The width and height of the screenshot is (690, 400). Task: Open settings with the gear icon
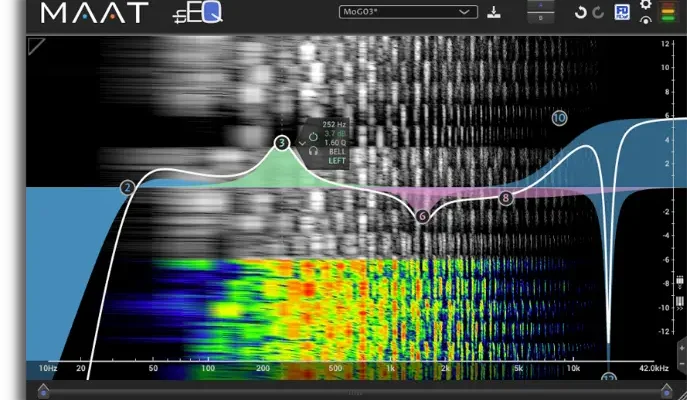tap(645, 6)
